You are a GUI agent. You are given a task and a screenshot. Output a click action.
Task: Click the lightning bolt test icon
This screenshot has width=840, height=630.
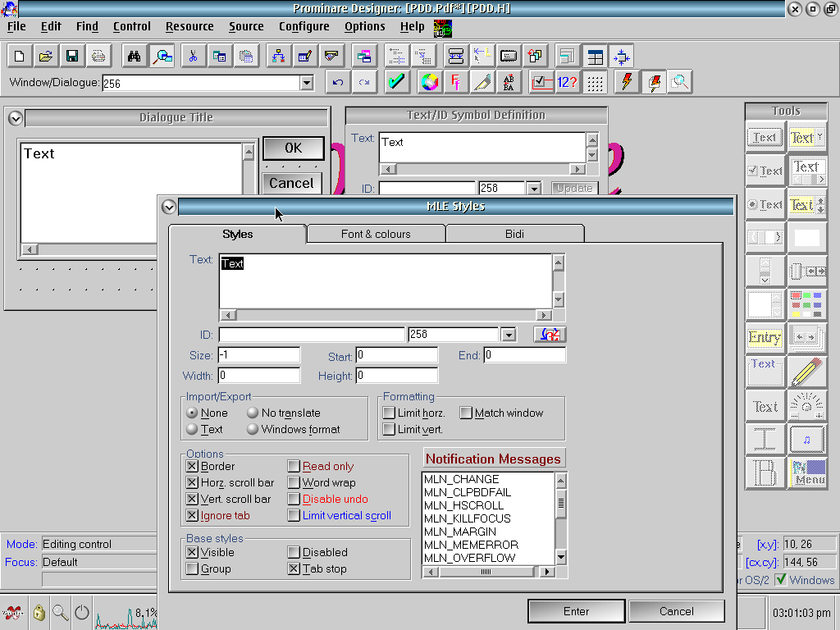coord(626,82)
